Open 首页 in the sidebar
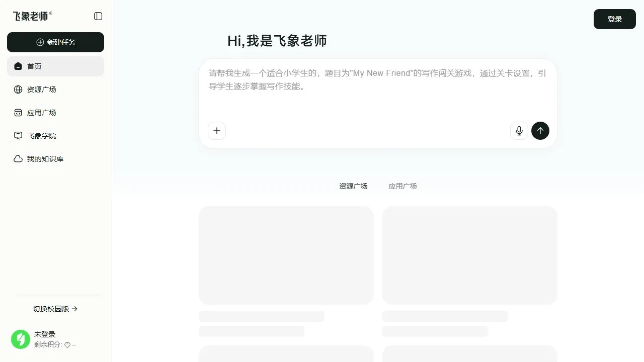 (55, 66)
